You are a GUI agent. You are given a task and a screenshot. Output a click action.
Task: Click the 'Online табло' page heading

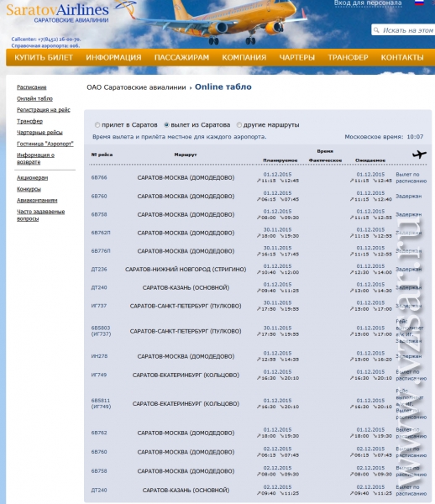(223, 87)
